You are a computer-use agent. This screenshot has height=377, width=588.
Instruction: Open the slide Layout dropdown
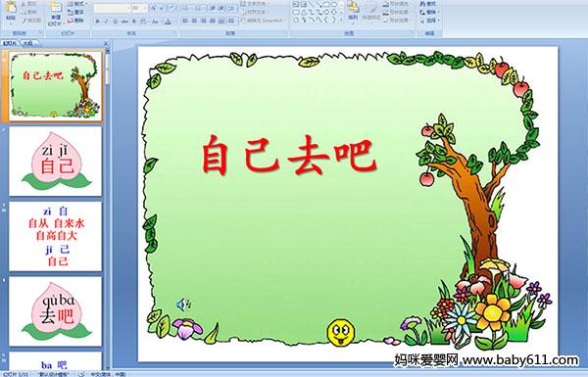[x=77, y=4]
